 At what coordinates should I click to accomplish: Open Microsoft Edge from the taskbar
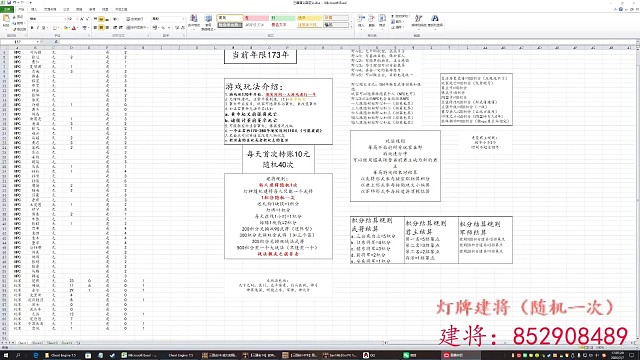coord(36,356)
